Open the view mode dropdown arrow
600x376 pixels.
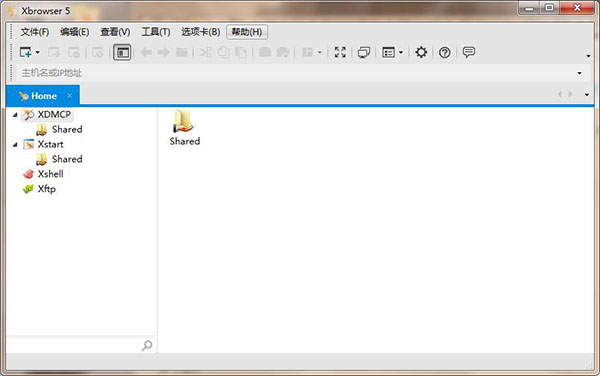401,52
